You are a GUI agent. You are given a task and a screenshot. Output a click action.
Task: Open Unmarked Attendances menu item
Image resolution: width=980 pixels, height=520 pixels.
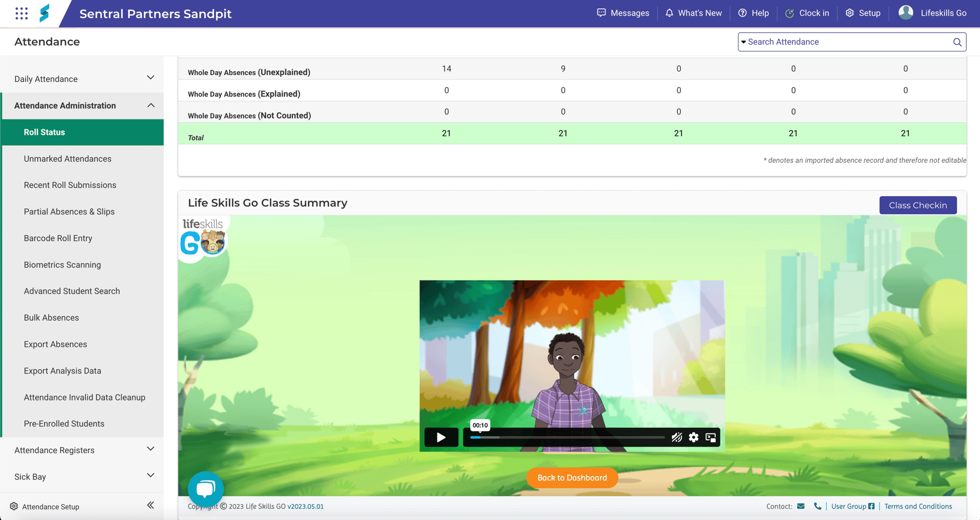[67, 159]
